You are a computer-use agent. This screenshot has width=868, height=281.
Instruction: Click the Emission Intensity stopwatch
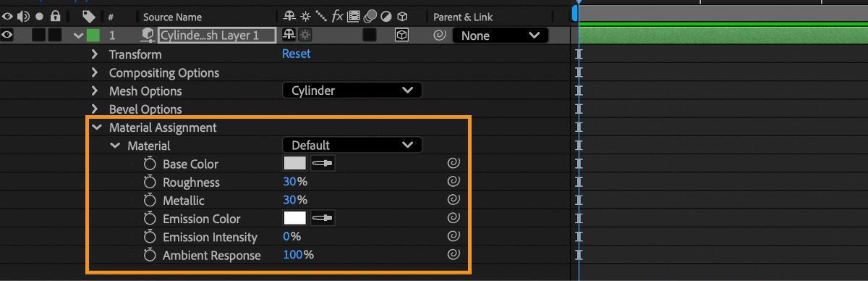coord(150,237)
